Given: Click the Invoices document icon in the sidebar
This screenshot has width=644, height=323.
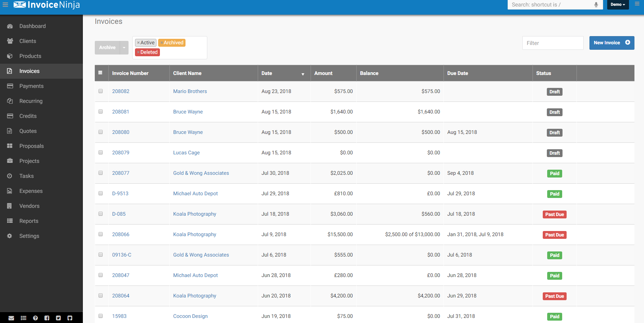Looking at the screenshot, I should [10, 71].
